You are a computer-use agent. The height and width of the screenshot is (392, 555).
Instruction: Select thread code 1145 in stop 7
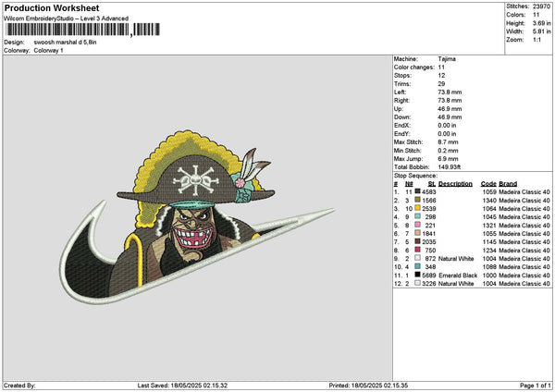click(489, 242)
